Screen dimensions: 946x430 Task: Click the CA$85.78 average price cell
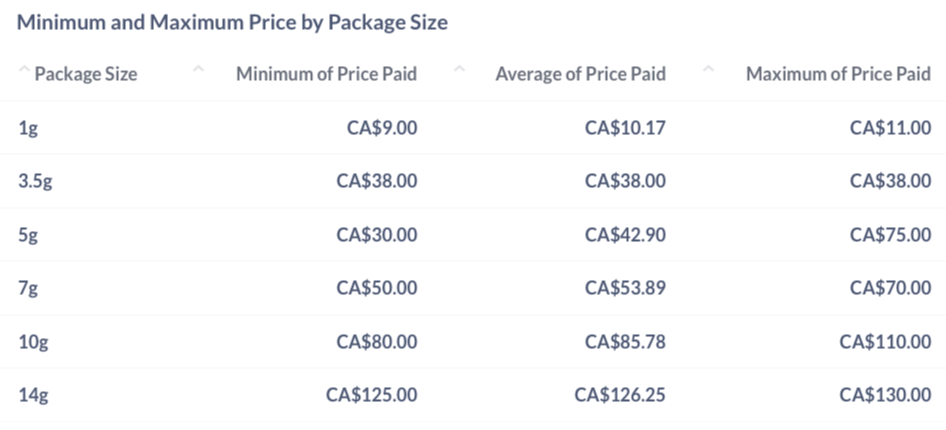(625, 342)
